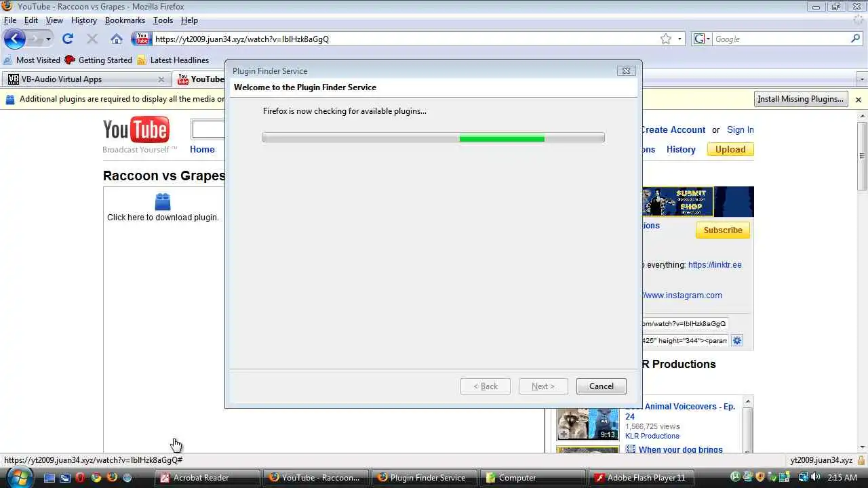The image size is (868, 488).
Task: Open the Windows Start orb
Action: tap(19, 477)
